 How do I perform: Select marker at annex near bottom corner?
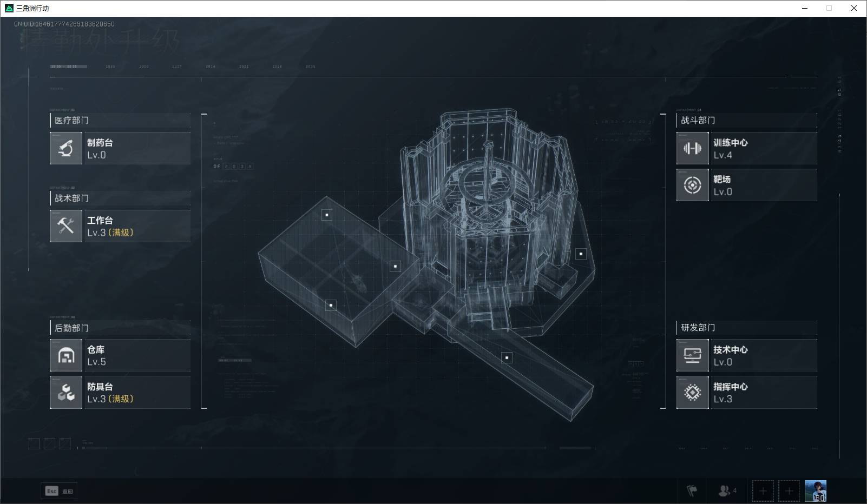(331, 305)
